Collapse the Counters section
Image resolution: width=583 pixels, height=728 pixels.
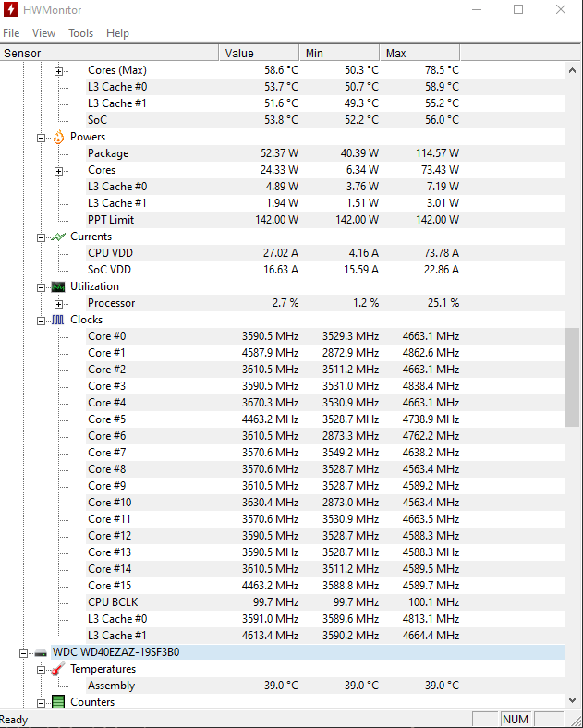[42, 703]
